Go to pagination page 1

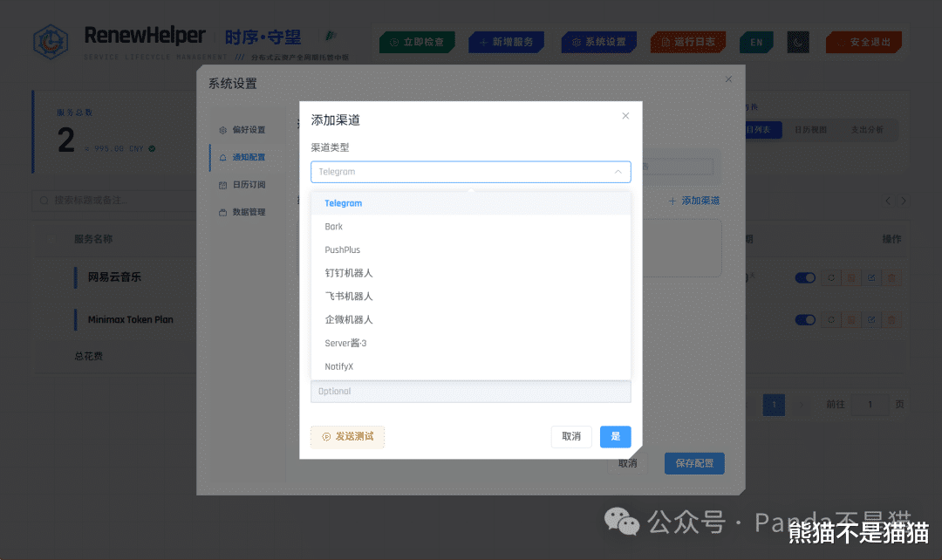coord(774,405)
